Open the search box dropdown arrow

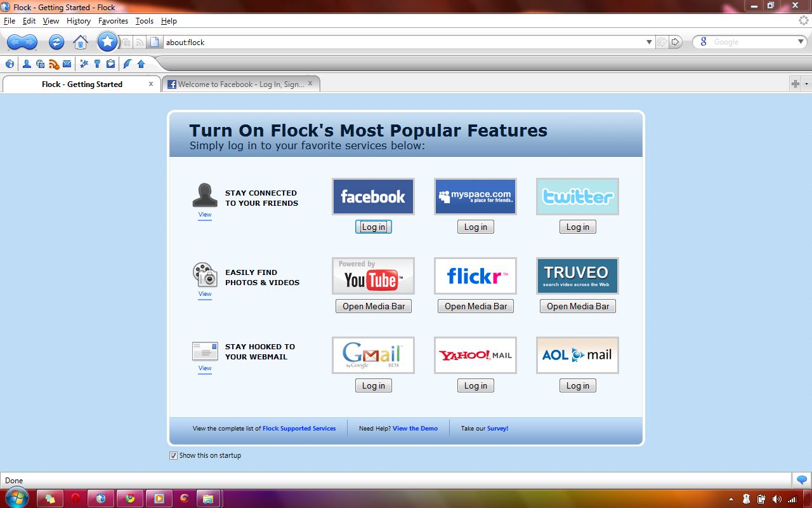[x=801, y=42]
